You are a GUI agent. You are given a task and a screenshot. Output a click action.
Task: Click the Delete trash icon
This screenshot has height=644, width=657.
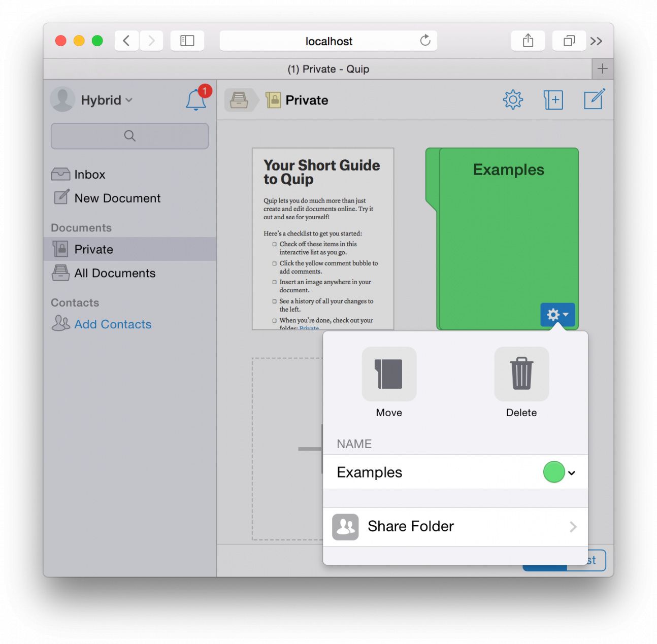point(521,375)
